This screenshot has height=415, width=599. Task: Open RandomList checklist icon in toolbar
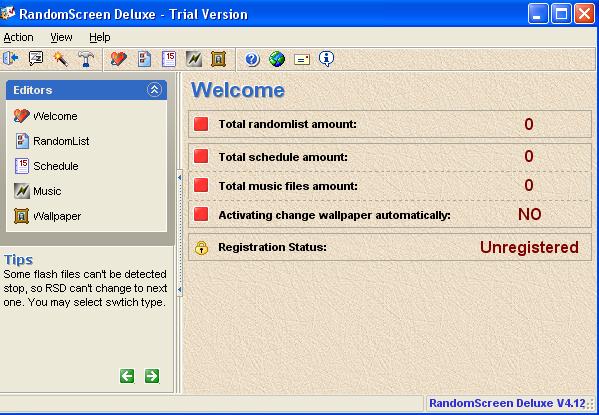pos(144,59)
